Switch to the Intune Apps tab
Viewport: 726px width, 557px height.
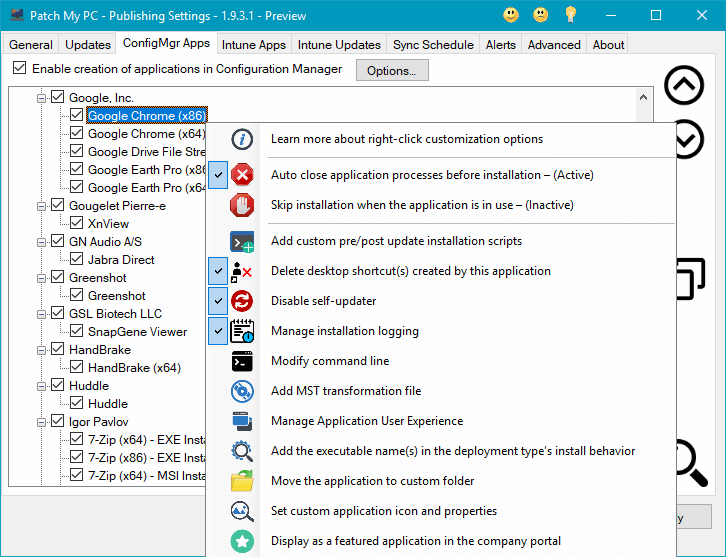(254, 44)
